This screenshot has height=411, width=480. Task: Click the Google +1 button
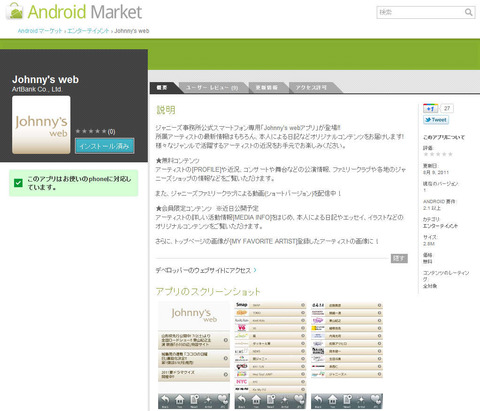[x=430, y=108]
